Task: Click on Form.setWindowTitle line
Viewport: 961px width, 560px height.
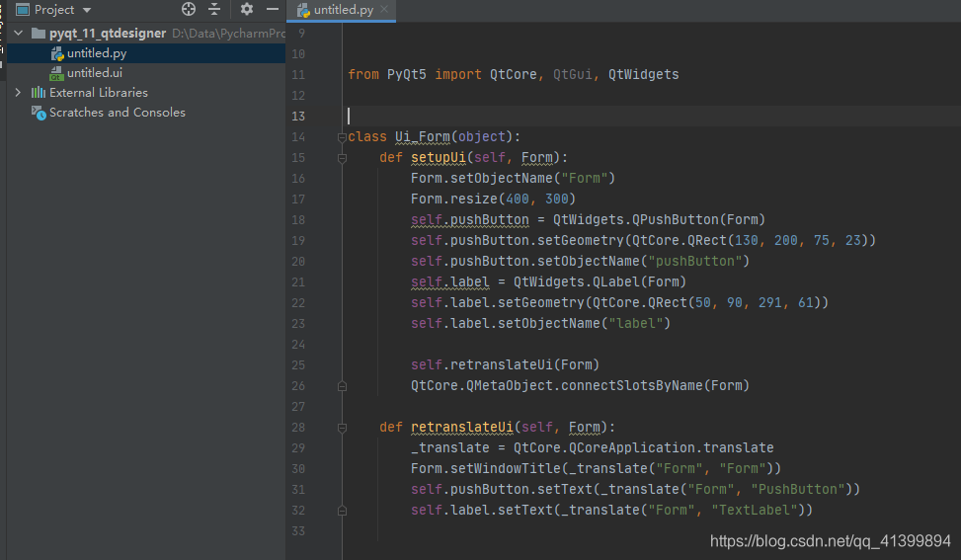Action: coord(596,469)
